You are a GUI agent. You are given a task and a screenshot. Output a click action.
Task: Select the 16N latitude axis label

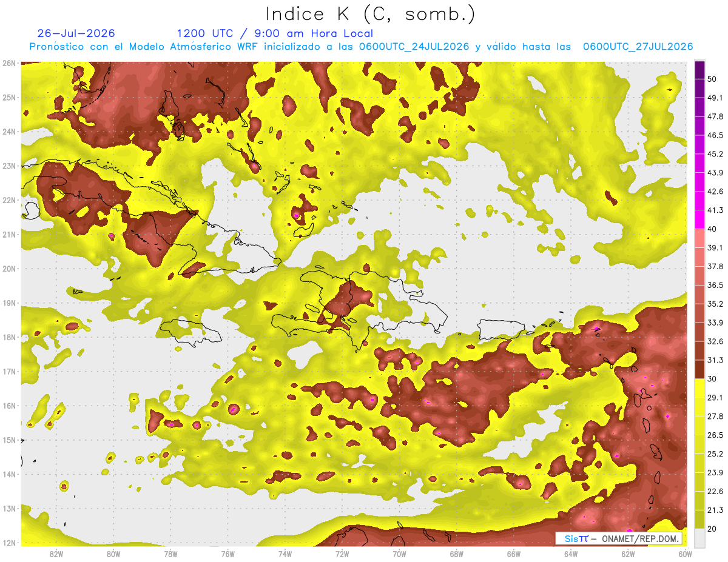point(8,406)
